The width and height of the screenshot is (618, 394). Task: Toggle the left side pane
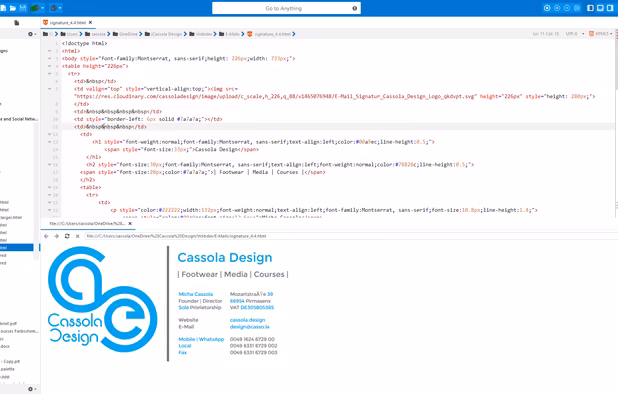coord(590,8)
